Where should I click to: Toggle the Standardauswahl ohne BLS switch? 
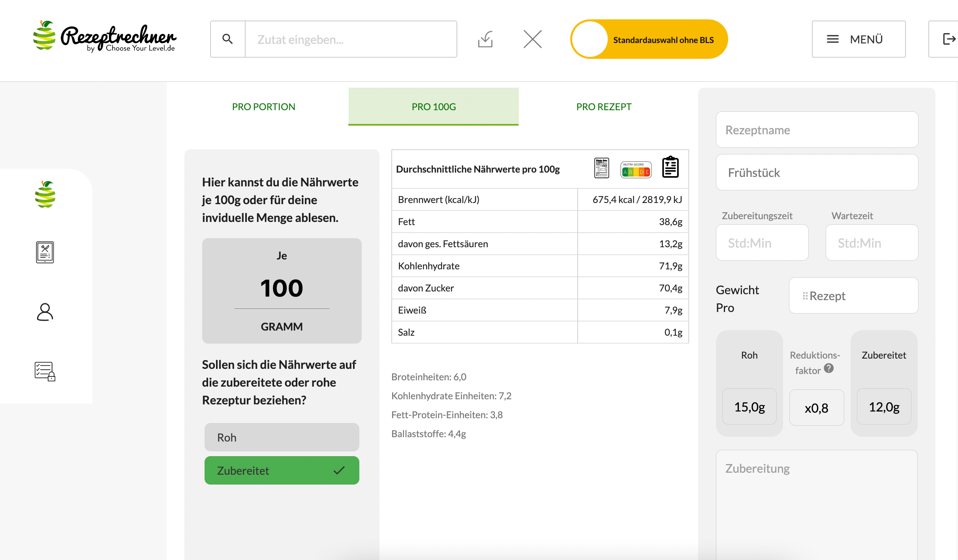(x=648, y=39)
